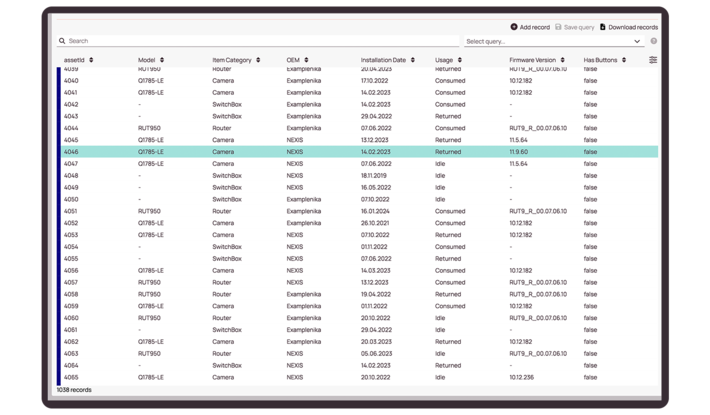Click date 18.11.2019 in row 4048
The height and width of the screenshot is (415, 710).
coord(374,176)
